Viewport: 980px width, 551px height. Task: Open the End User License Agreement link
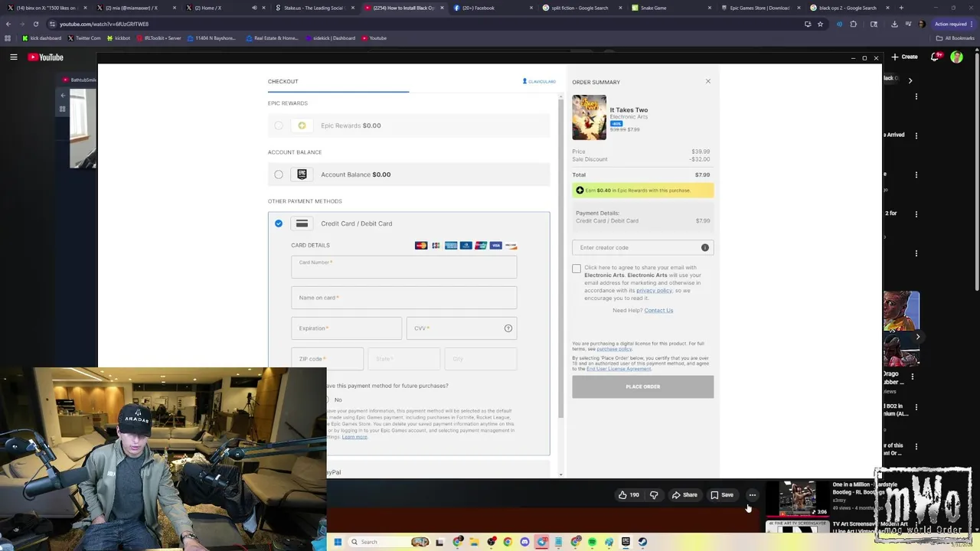pyautogui.click(x=619, y=369)
